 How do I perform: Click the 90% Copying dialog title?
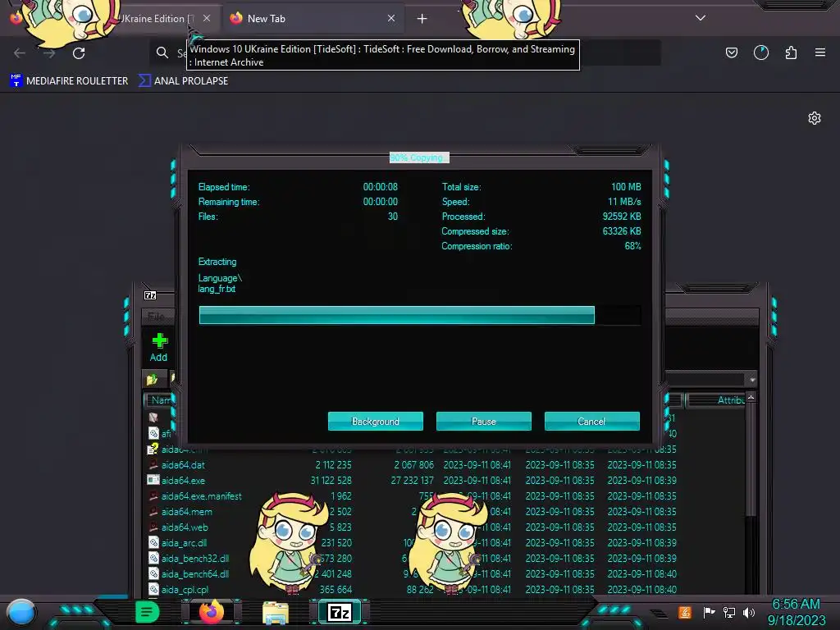click(419, 157)
